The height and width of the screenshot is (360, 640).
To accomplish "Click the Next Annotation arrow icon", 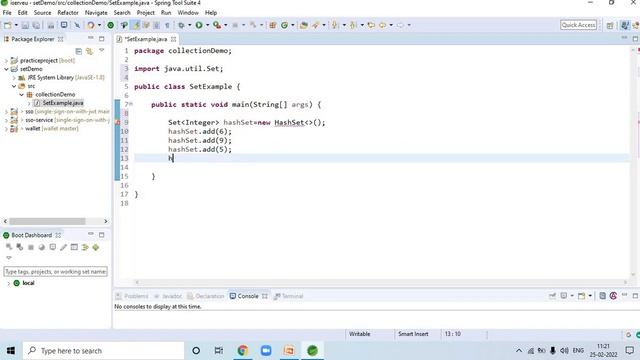I will click(x=335, y=25).
